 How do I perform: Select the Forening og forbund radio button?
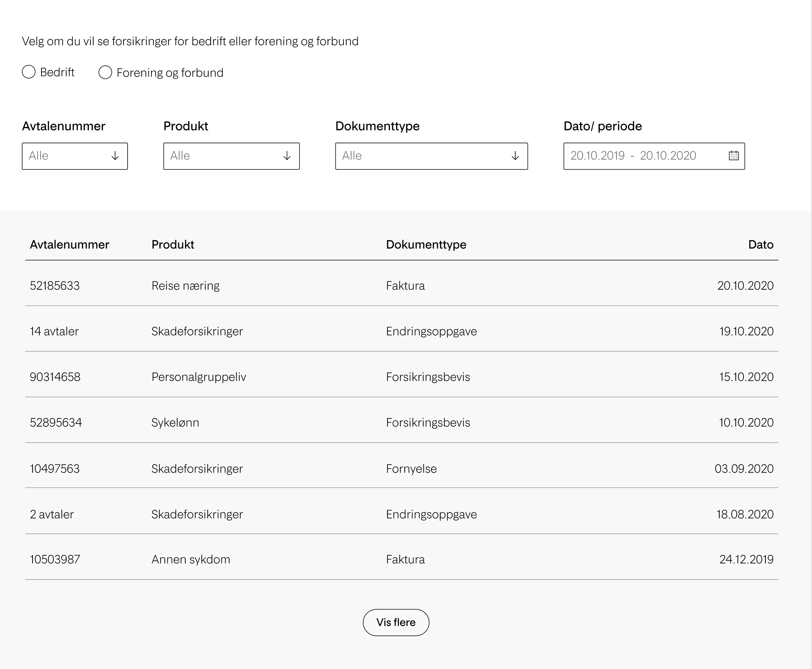point(105,73)
